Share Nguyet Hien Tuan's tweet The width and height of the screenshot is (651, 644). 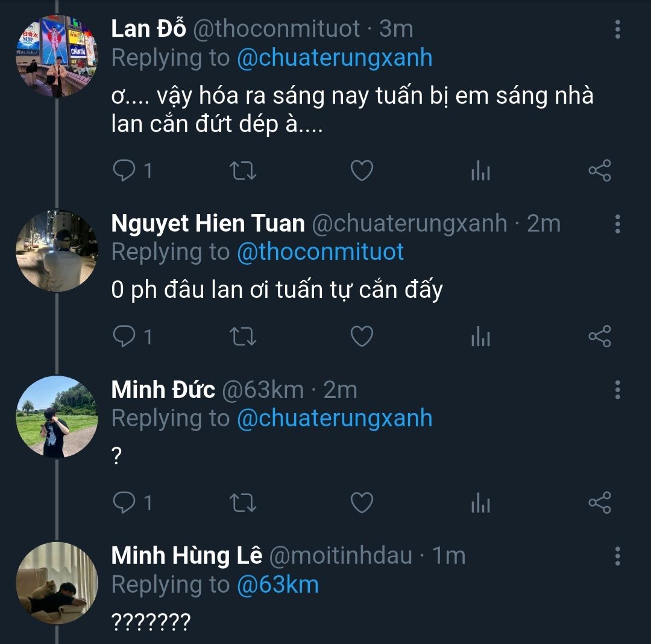(x=599, y=336)
